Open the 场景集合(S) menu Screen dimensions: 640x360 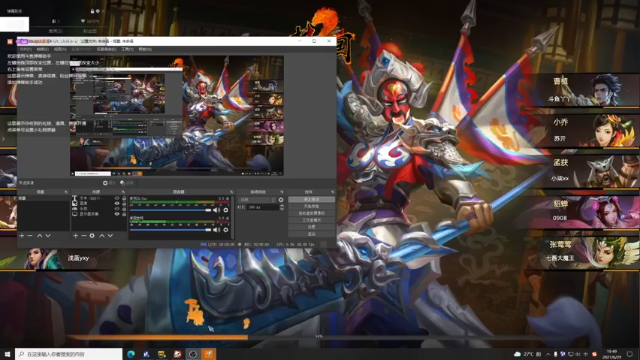click(106, 49)
